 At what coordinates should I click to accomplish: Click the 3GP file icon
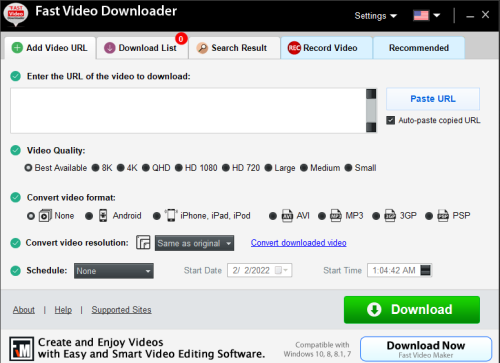coord(390,216)
